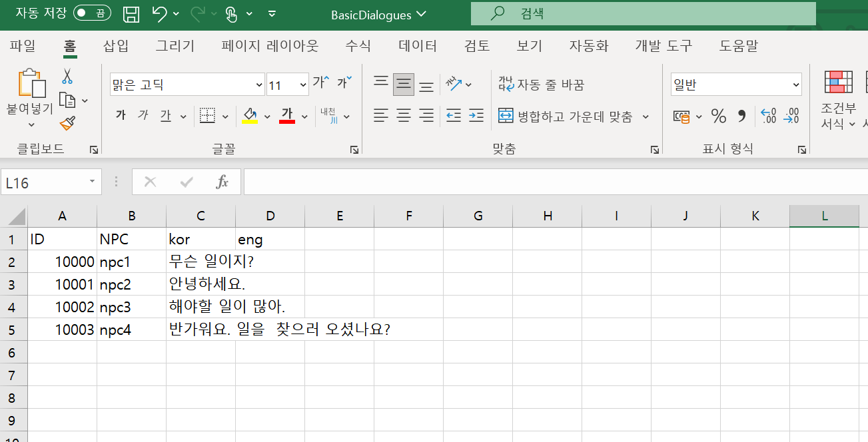
Task: Increase font size with large 가 icon
Action: coord(320,83)
